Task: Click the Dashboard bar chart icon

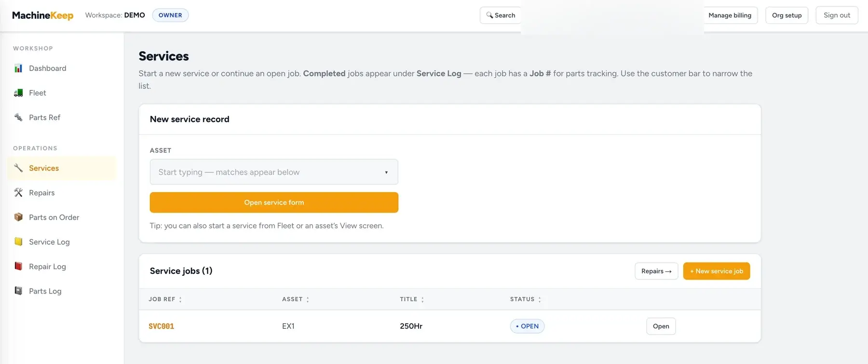Action: point(18,68)
